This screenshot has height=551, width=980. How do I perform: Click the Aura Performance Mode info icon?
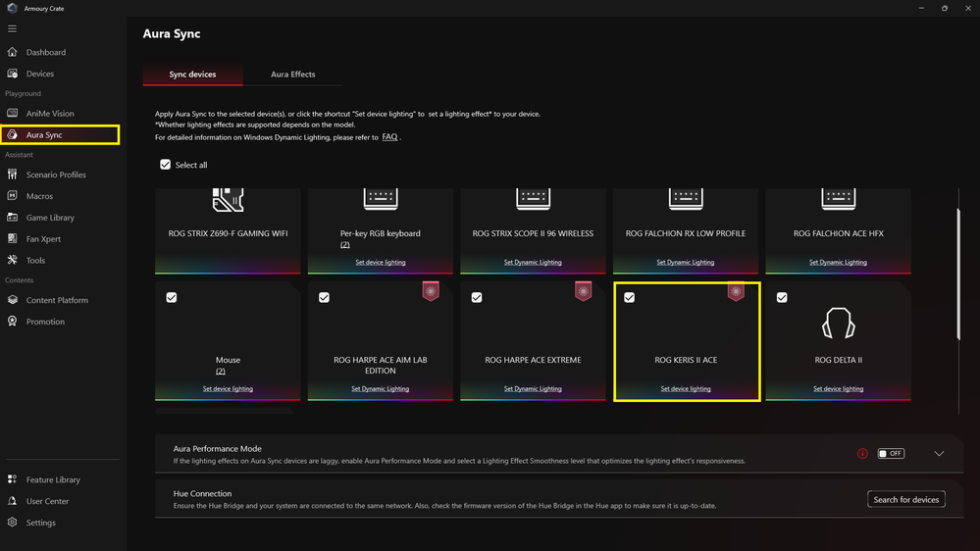(862, 454)
